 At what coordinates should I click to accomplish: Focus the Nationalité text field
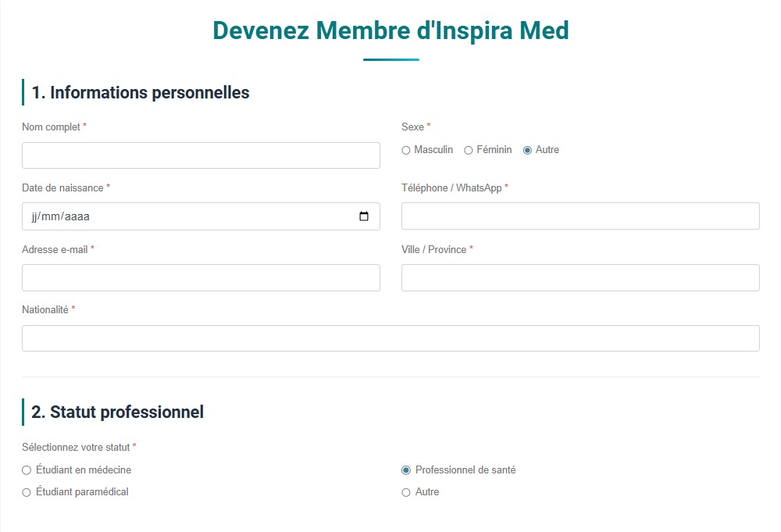coord(390,337)
